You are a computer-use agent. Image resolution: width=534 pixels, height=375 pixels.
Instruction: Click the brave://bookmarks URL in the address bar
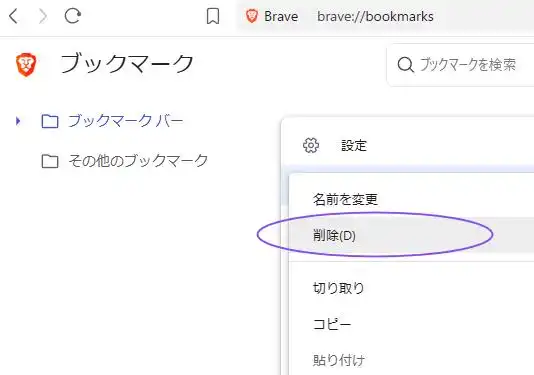pyautogui.click(x=375, y=16)
